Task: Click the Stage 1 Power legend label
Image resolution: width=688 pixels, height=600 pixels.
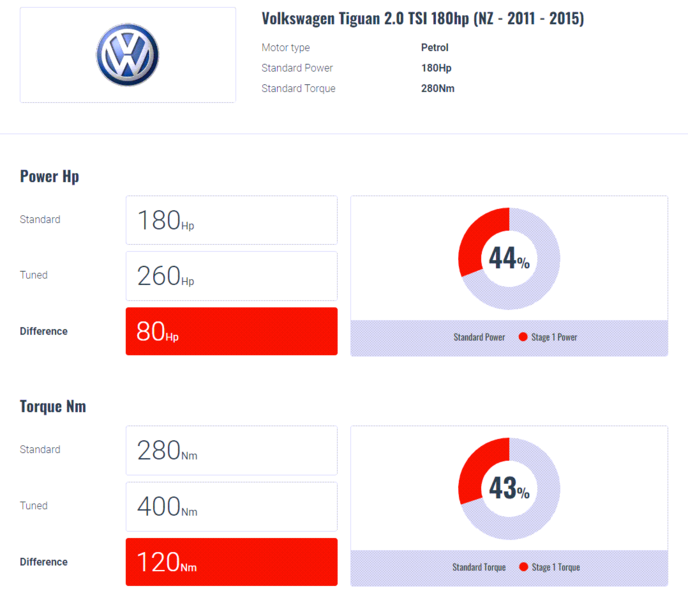Action: (554, 337)
